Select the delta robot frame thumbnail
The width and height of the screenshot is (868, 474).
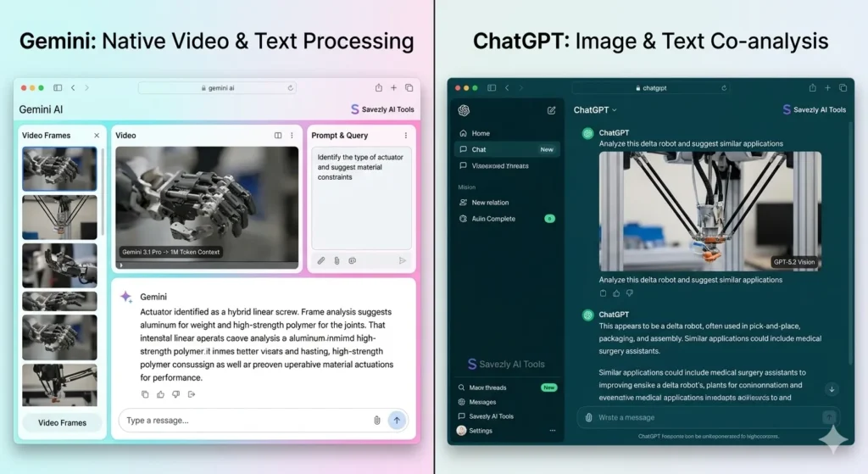[x=59, y=217]
